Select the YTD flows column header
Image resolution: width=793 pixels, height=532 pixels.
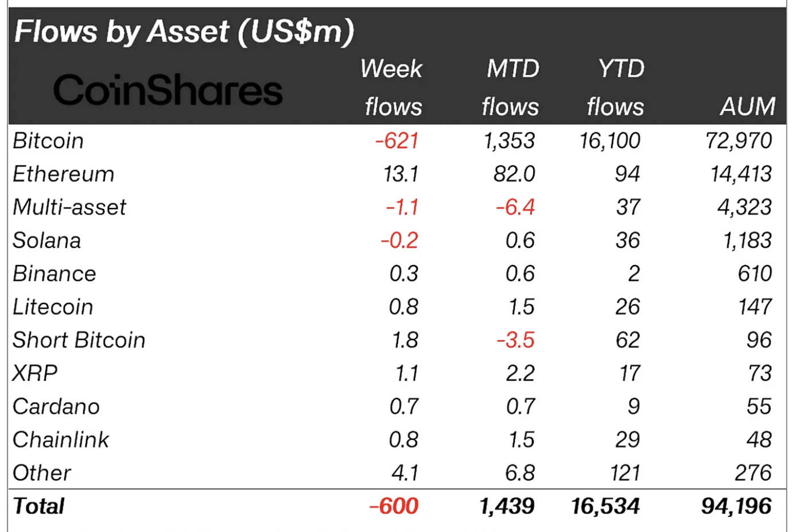point(616,88)
